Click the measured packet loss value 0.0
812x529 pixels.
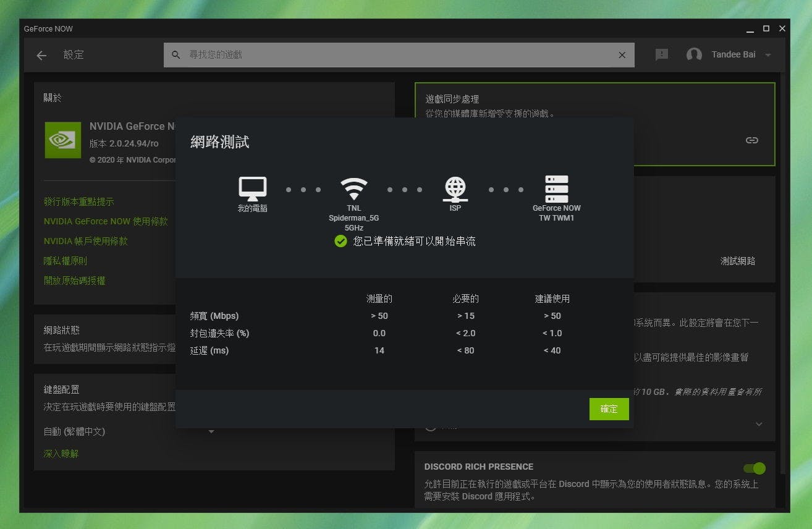pyautogui.click(x=379, y=333)
